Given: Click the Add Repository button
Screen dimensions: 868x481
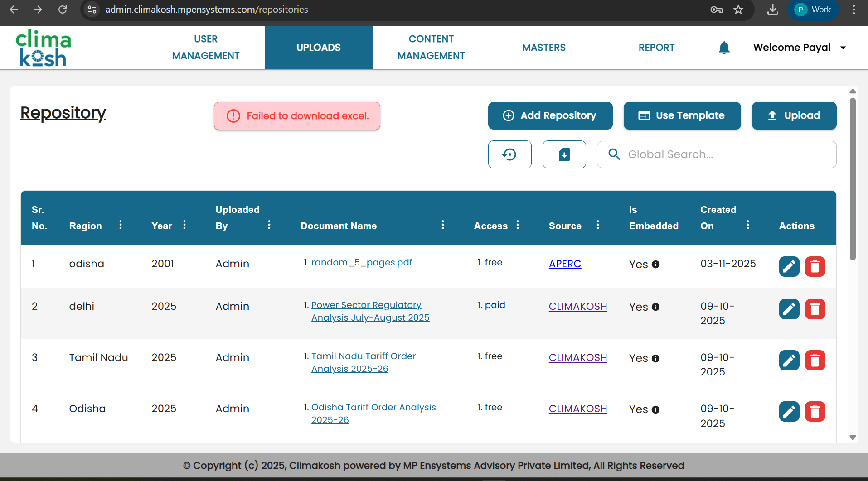Looking at the screenshot, I should 550,116.
